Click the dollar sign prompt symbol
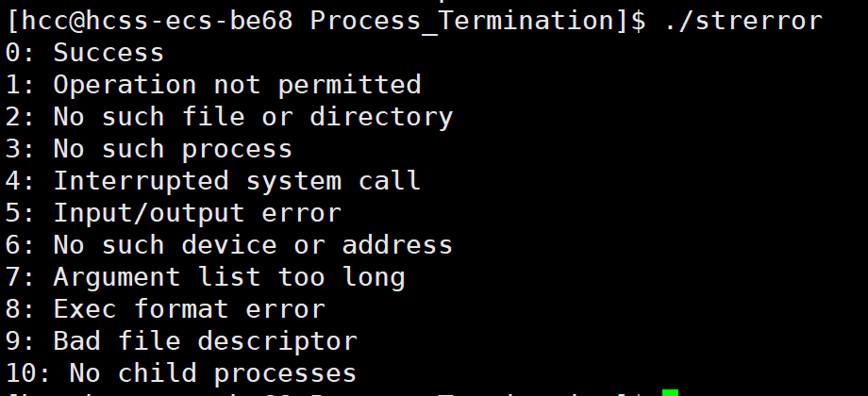Screen dimensions: 868x396 pyautogui.click(x=639, y=21)
